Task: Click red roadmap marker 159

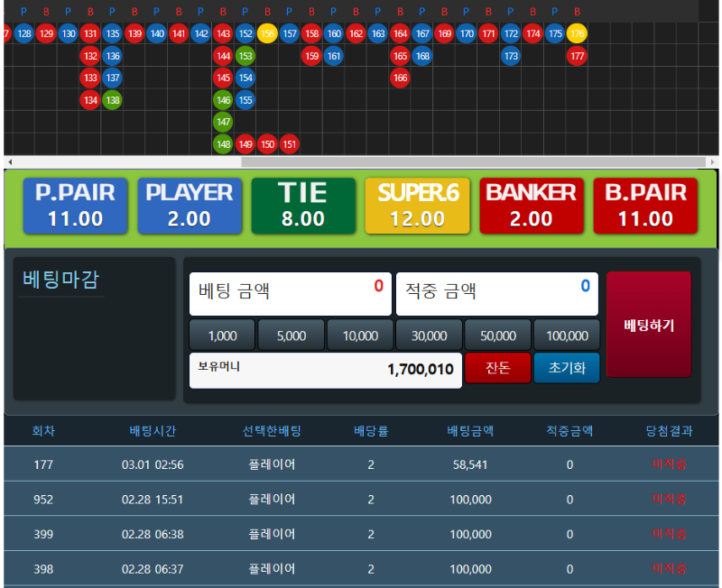Action: (x=311, y=56)
